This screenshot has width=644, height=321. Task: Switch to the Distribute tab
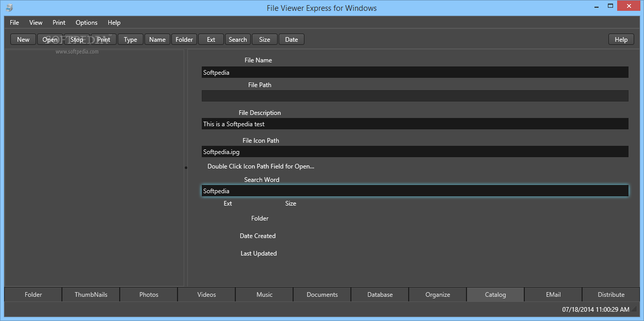(611, 295)
